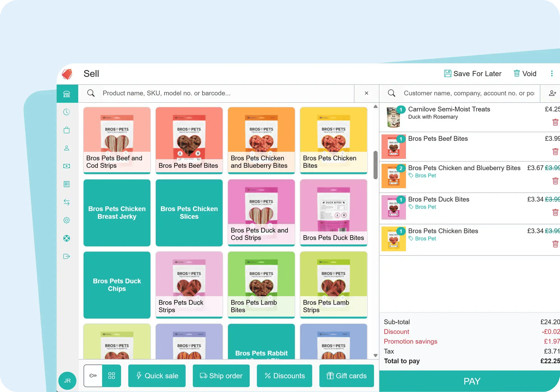
Task: Open the three-dot more options menu
Action: pyautogui.click(x=552, y=74)
